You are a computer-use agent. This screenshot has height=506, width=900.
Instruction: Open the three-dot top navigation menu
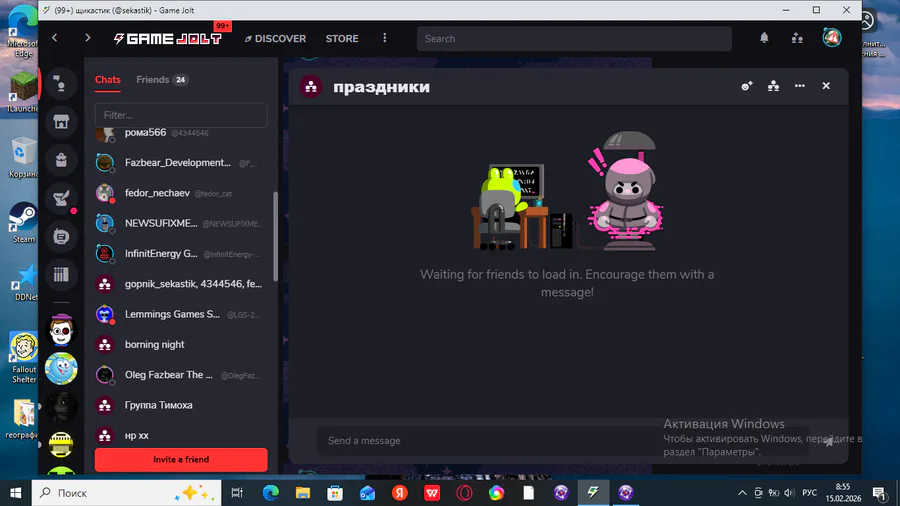385,38
